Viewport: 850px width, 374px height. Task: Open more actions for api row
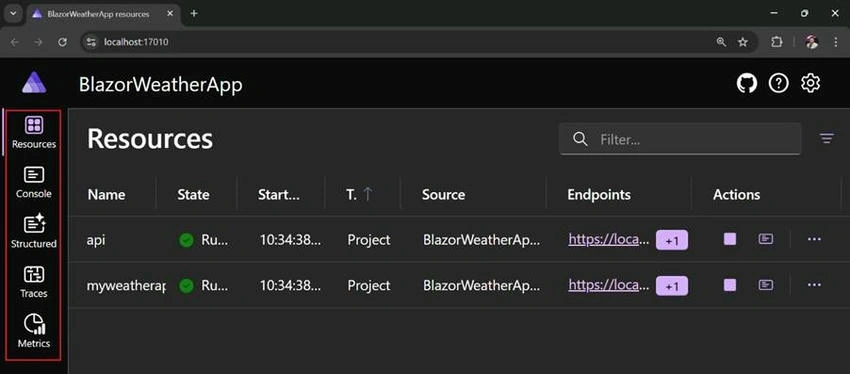[x=814, y=239]
